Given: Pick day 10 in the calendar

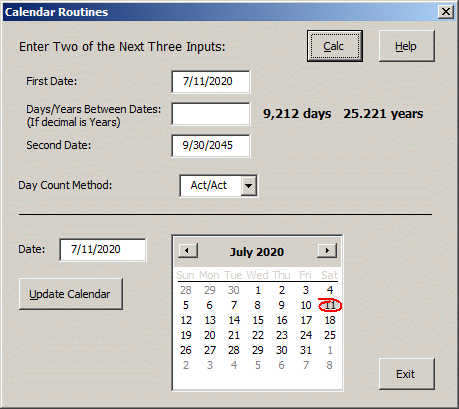Looking at the screenshot, I should (x=306, y=305).
